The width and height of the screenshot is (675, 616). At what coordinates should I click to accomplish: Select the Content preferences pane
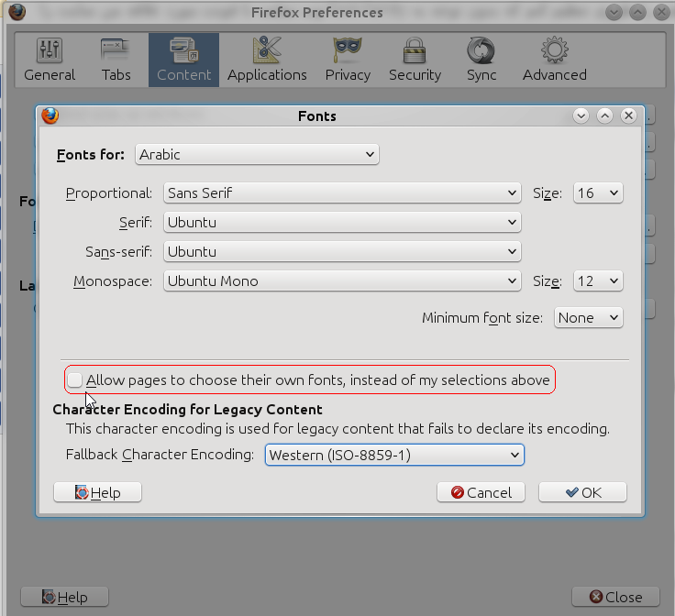point(183,60)
